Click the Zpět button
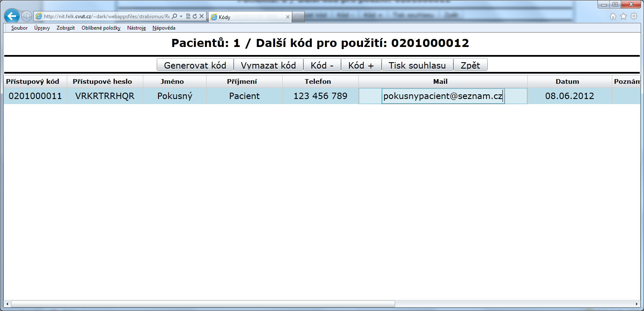This screenshot has width=644, height=311. click(x=470, y=65)
